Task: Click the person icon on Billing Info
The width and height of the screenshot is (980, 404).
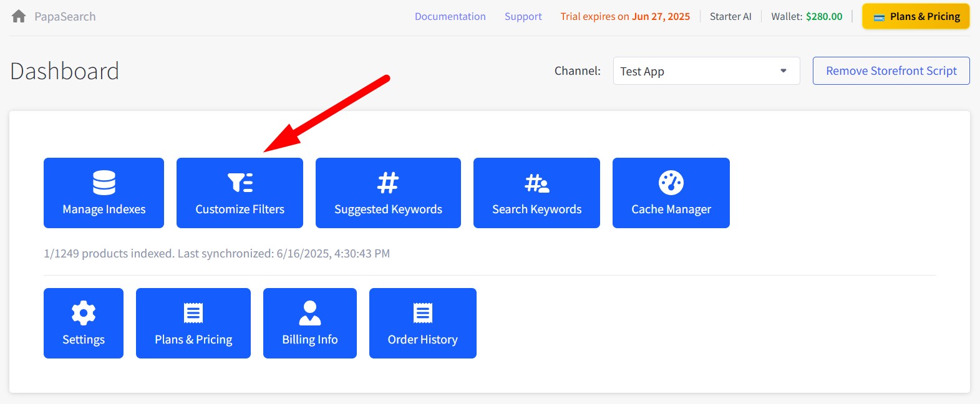Action: pos(310,313)
